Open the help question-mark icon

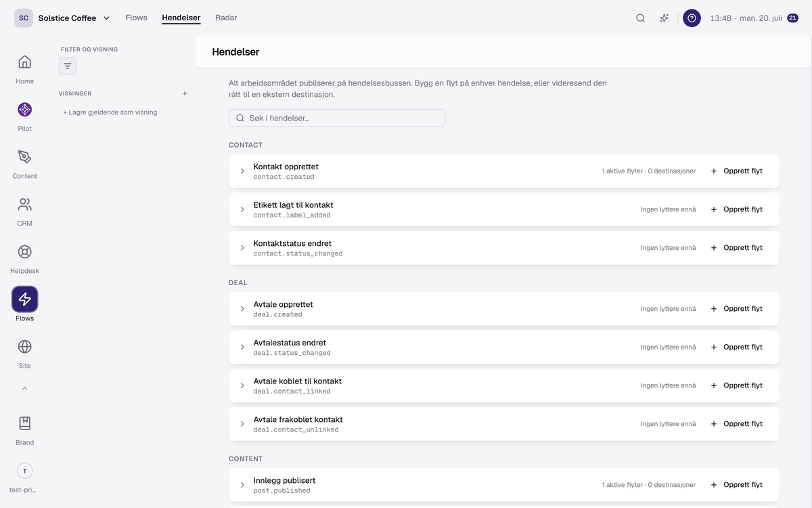coord(692,18)
